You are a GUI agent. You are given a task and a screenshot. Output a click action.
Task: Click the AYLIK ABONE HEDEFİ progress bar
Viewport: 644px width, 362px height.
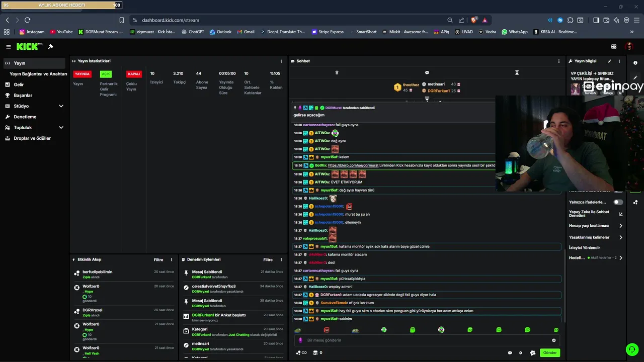pos(61,6)
